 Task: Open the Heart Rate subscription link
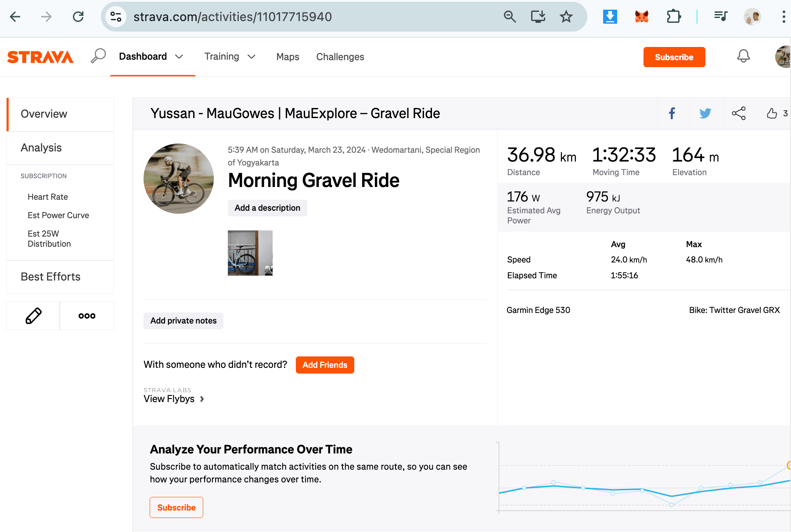(48, 197)
